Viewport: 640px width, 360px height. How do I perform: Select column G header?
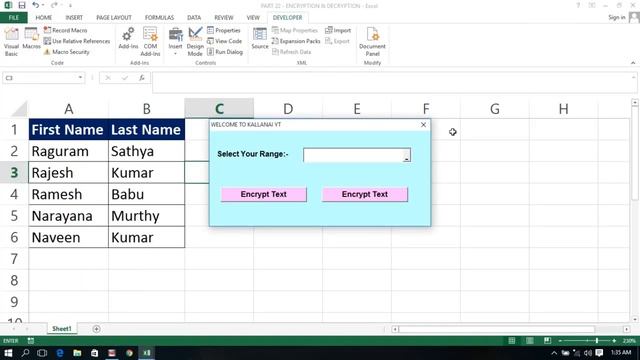coord(495,109)
